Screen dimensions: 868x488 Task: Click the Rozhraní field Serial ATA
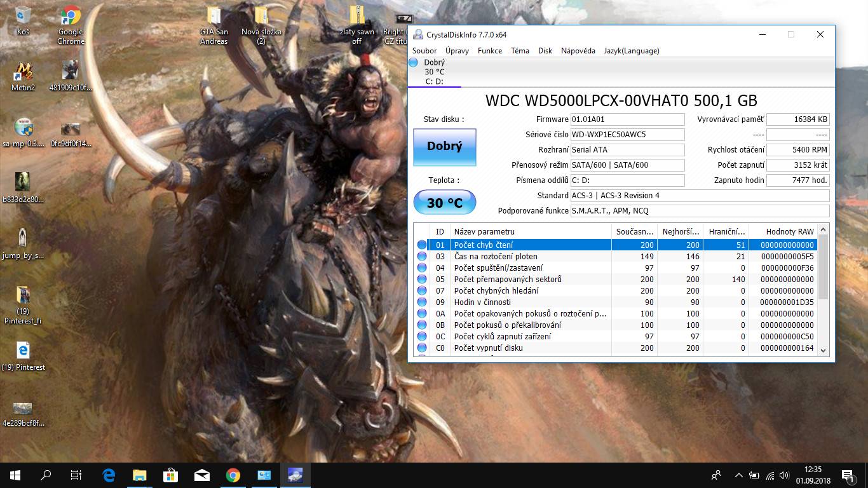627,150
